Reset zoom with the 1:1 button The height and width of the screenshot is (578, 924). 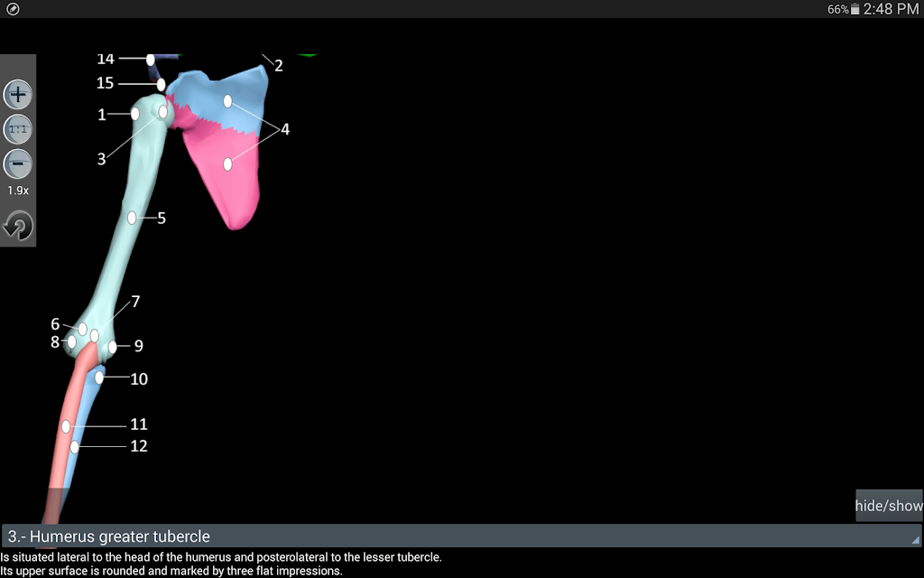[18, 129]
